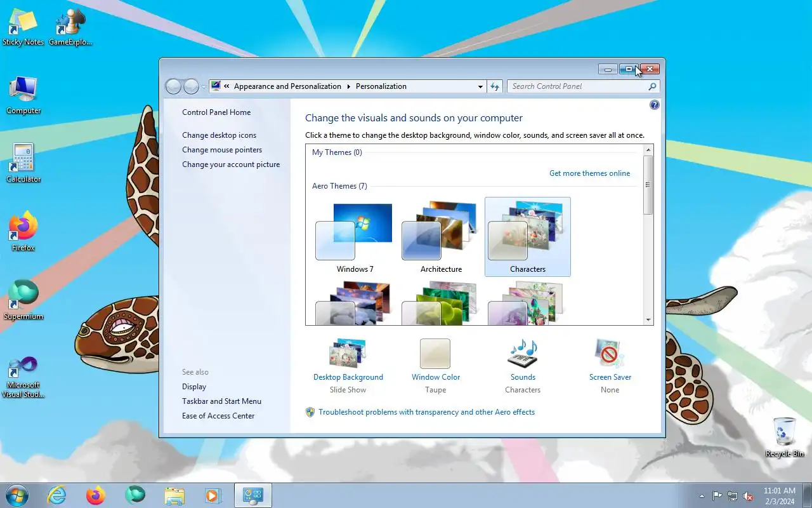Open the Recycle Bin on desktop
Screen dimensions: 812x508
[785, 437]
